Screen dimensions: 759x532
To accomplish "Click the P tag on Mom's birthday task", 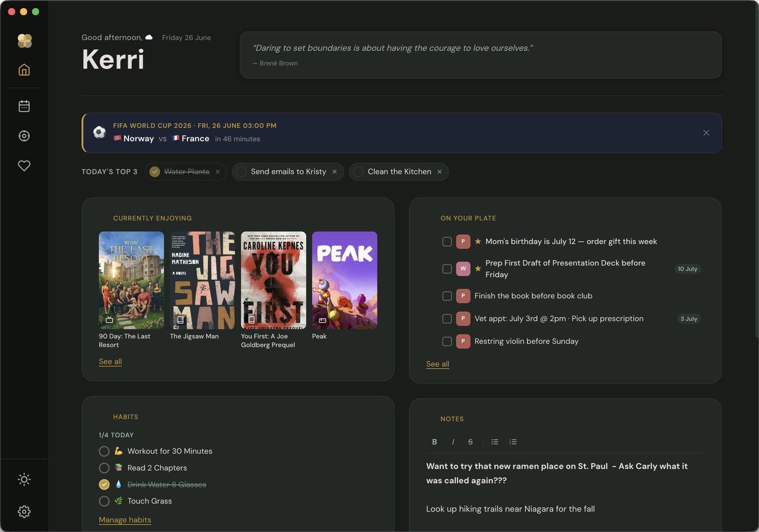I will (x=463, y=242).
